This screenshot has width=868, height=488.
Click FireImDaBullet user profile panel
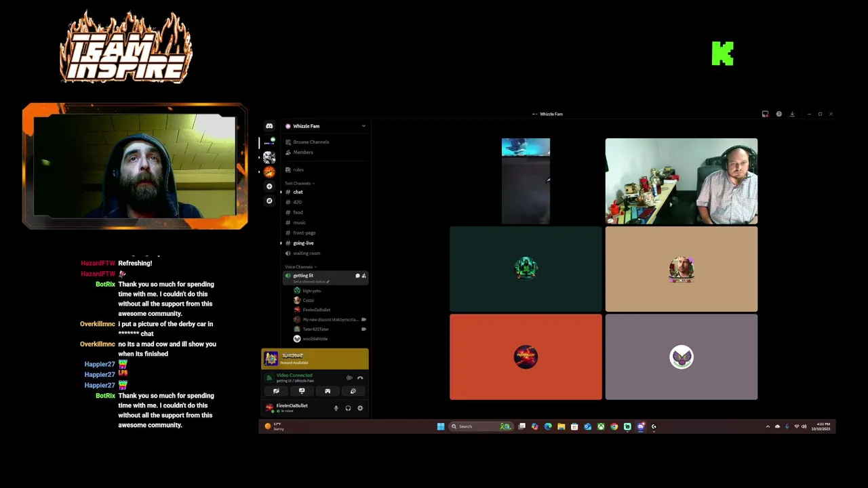(x=287, y=408)
